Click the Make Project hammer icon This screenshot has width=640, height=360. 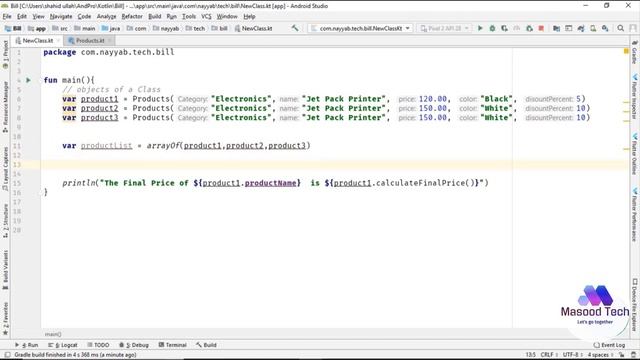(x=295, y=28)
